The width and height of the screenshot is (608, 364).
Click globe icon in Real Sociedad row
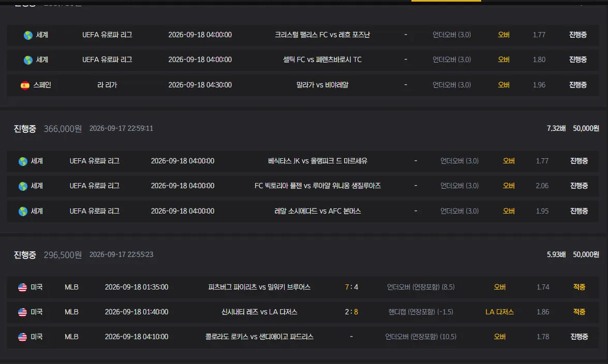(x=23, y=211)
